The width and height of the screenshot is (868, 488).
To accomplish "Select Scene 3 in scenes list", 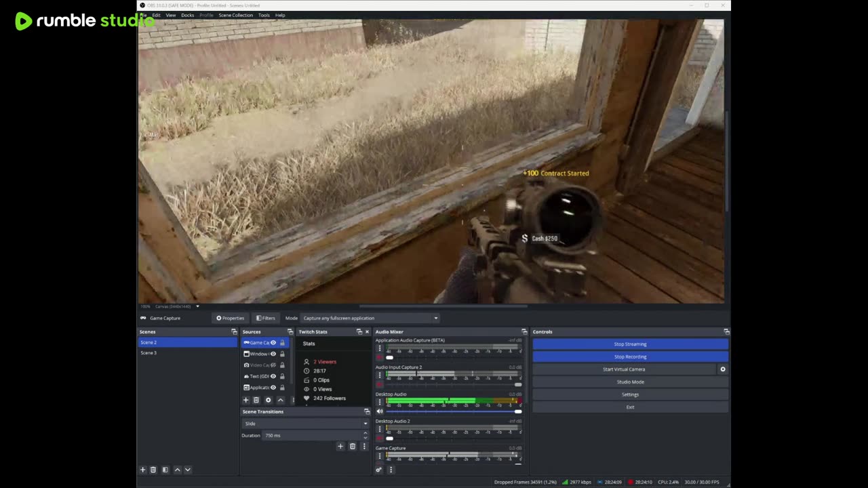I will [x=188, y=353].
